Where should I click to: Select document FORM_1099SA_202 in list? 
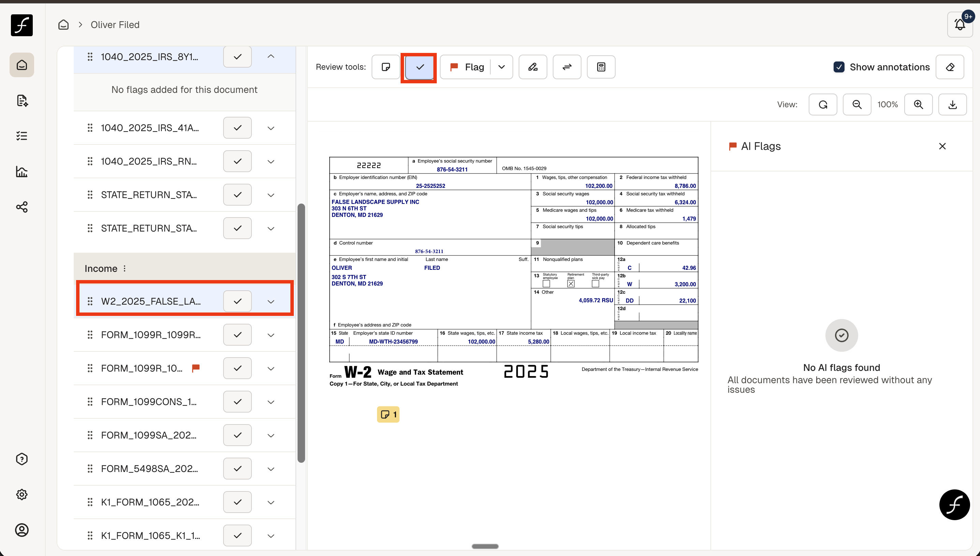pyautogui.click(x=149, y=435)
